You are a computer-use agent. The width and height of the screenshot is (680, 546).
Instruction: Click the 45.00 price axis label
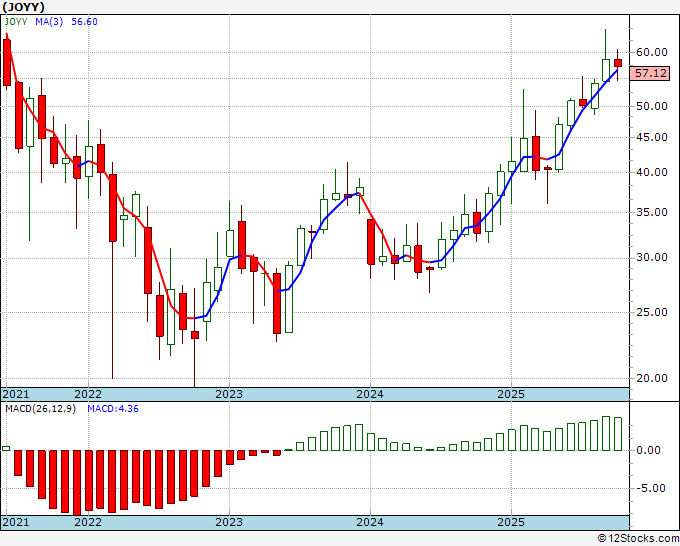(652, 137)
